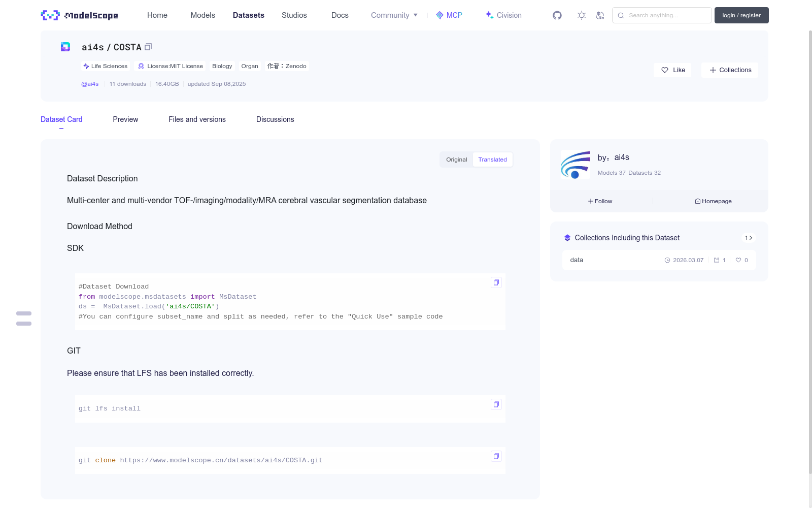The image size is (812, 508).
Task: Open the floating side menu handle
Action: click(x=24, y=319)
